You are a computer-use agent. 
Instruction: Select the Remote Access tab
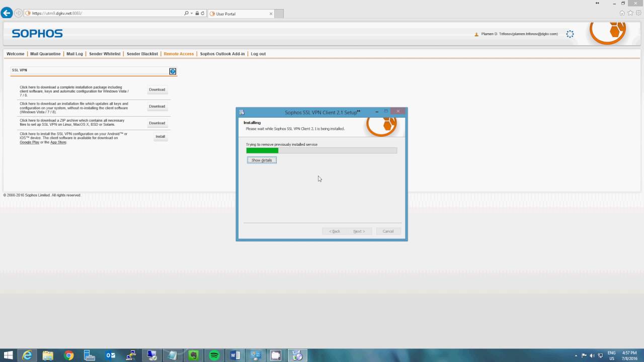point(179,54)
